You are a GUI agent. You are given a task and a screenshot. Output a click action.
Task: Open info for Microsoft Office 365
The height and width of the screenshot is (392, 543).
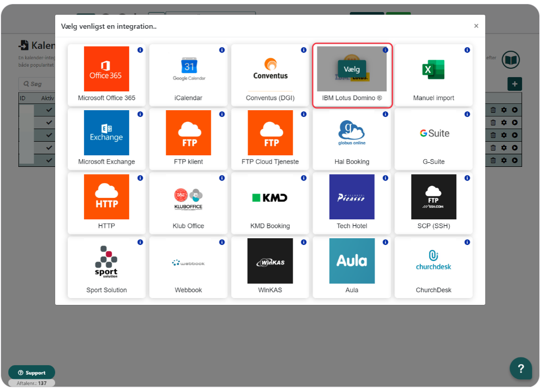pyautogui.click(x=140, y=50)
